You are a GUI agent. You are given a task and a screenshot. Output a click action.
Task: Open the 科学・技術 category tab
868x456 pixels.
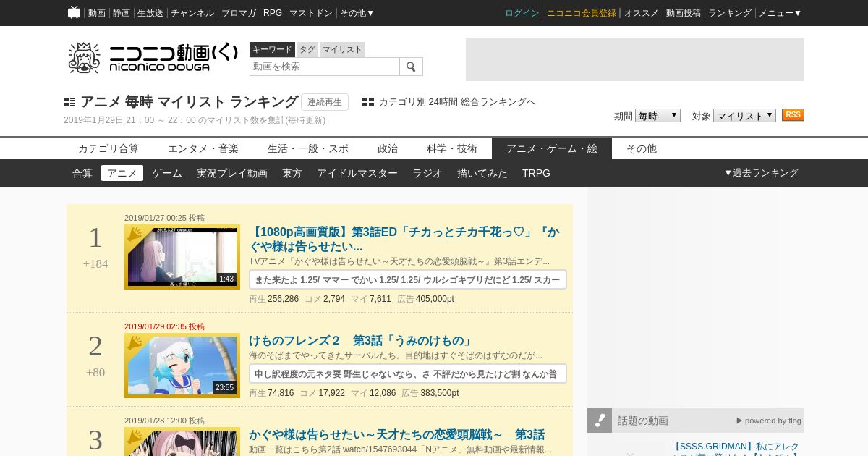pos(452,148)
